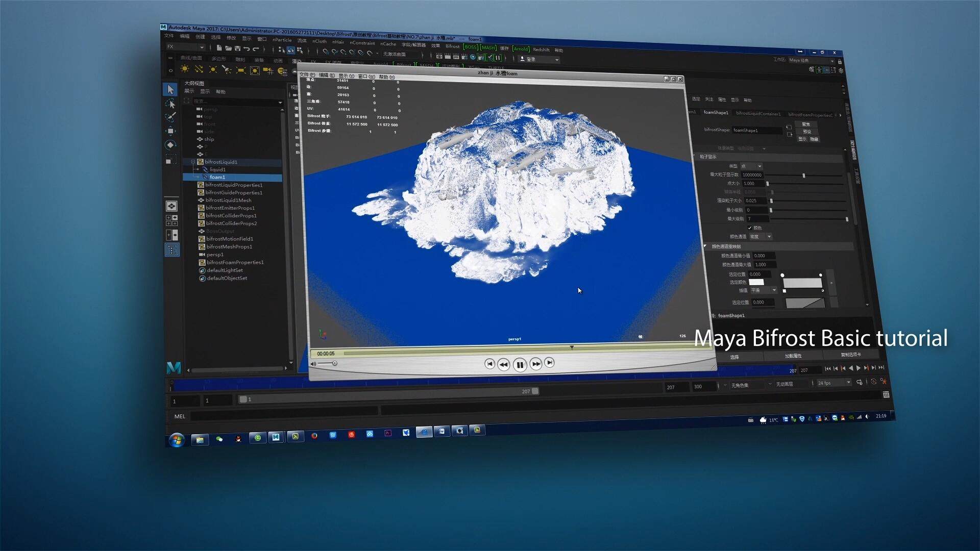Open the Bifrost menu
Viewport: 980px width, 551px height.
452,46
